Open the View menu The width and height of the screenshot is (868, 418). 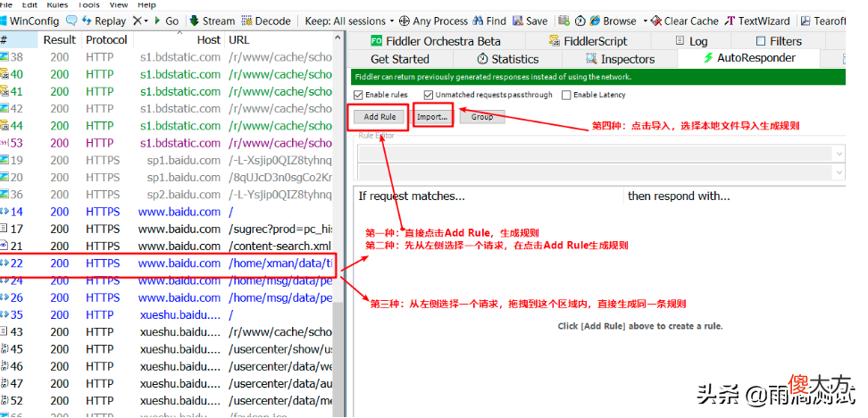119,4
